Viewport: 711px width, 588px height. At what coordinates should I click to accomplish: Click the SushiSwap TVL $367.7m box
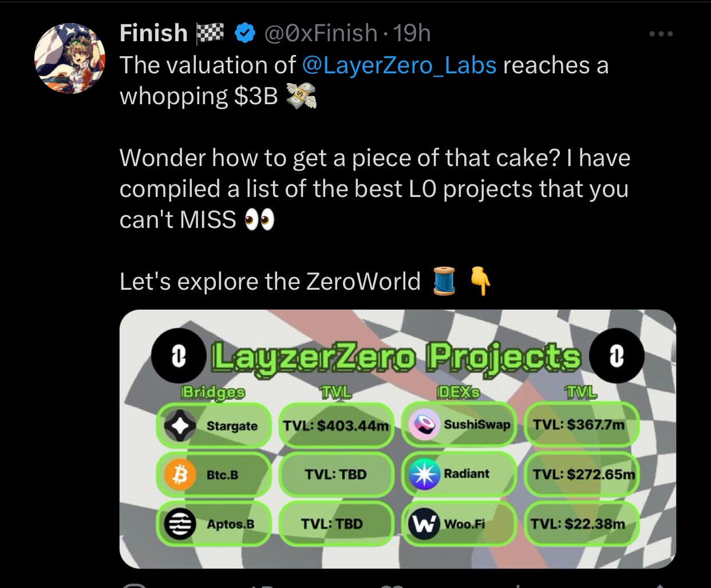[x=581, y=425]
